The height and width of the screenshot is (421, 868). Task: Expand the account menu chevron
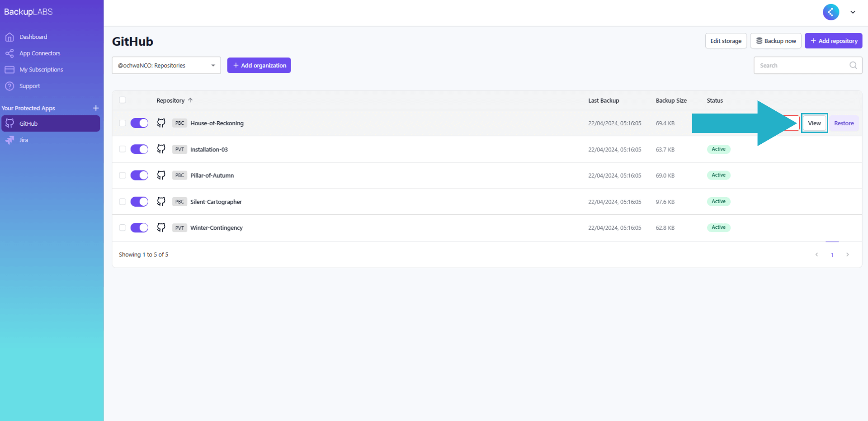(x=853, y=12)
